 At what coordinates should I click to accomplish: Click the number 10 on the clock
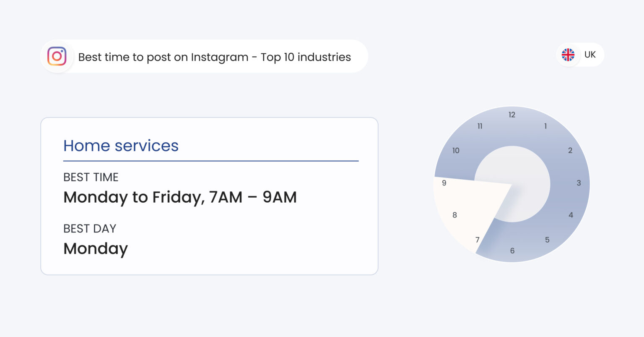click(x=456, y=150)
